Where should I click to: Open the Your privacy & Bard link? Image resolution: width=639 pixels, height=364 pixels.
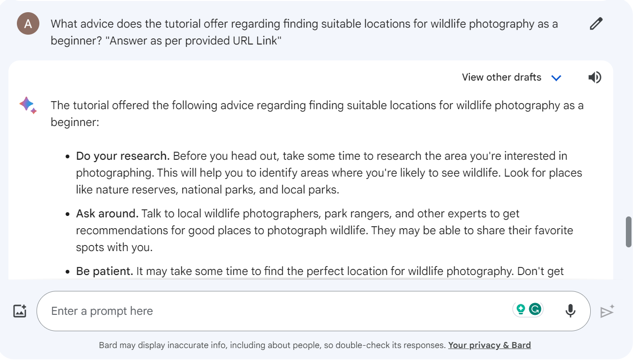tap(489, 345)
